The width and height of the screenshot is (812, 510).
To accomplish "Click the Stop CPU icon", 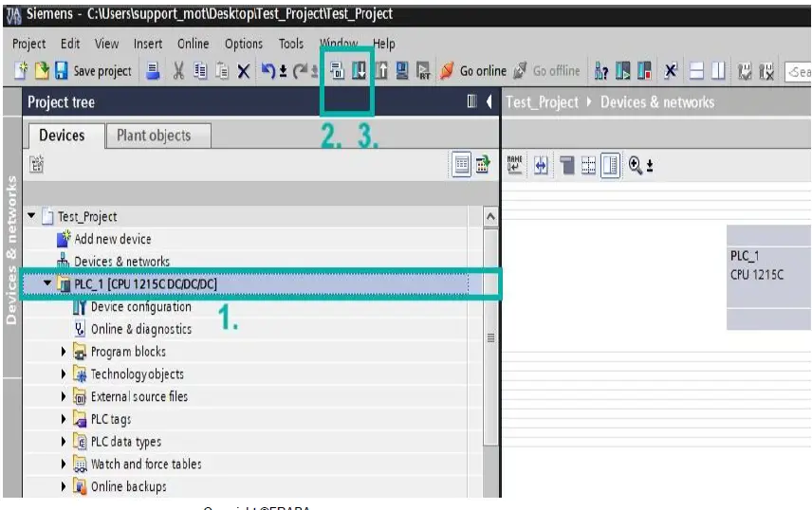I will 644,71.
